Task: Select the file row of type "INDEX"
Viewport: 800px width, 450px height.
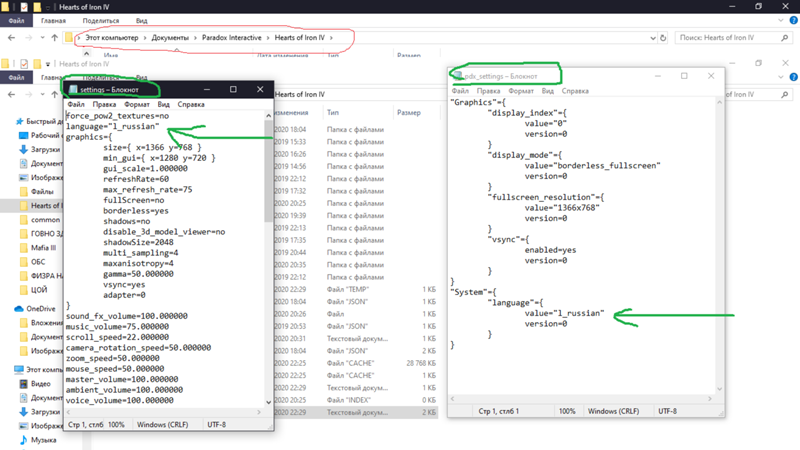Action: (356, 400)
